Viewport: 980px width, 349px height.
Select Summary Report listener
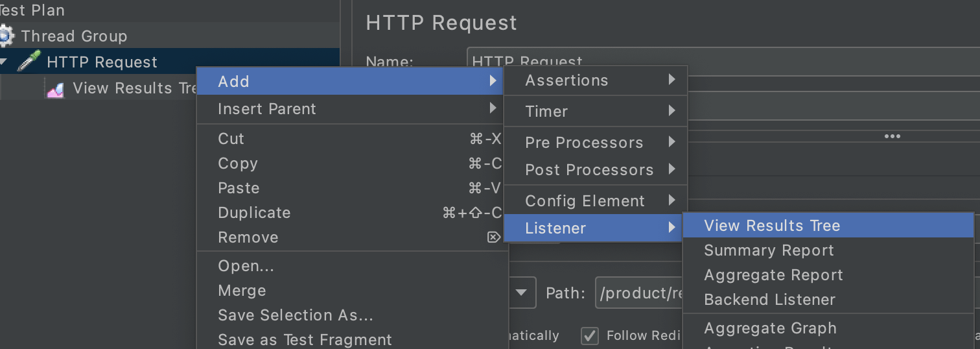tap(769, 250)
